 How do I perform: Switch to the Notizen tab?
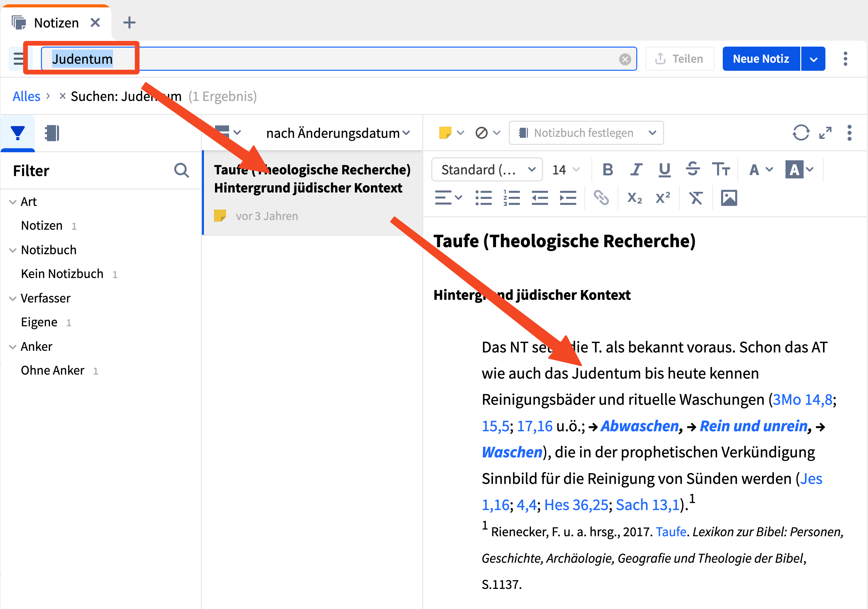tap(56, 23)
